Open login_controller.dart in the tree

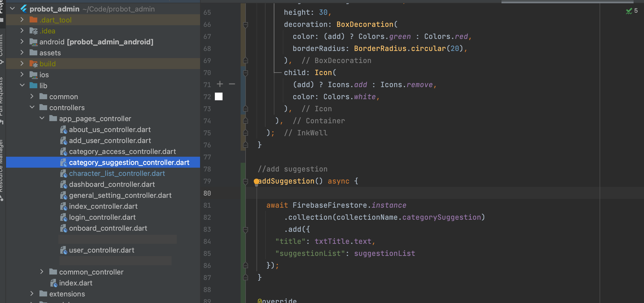click(102, 217)
